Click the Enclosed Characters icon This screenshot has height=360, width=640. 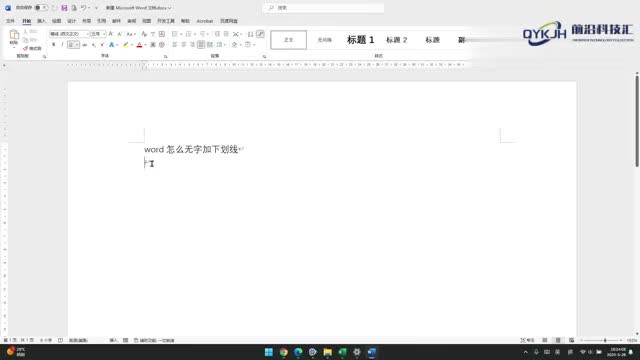[x=162, y=44]
